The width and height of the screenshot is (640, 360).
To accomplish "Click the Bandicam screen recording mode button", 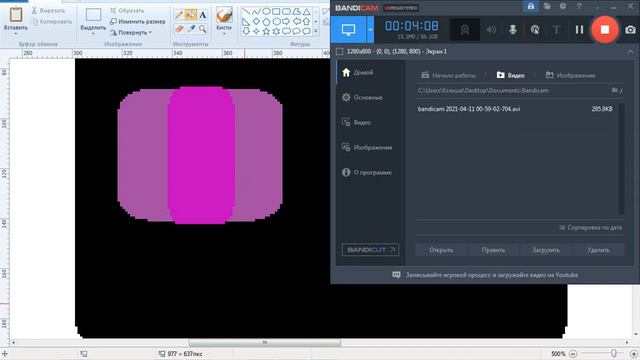I will point(348,30).
